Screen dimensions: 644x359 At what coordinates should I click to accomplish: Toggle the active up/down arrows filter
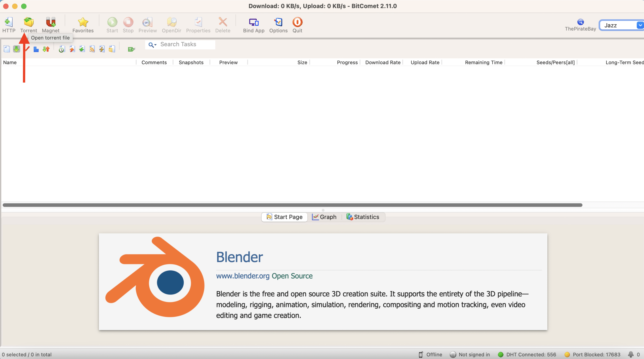point(46,49)
